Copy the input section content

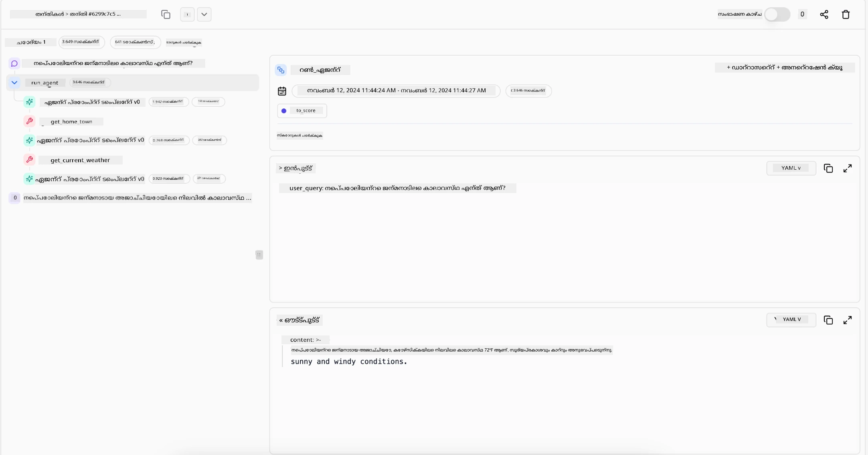click(828, 169)
